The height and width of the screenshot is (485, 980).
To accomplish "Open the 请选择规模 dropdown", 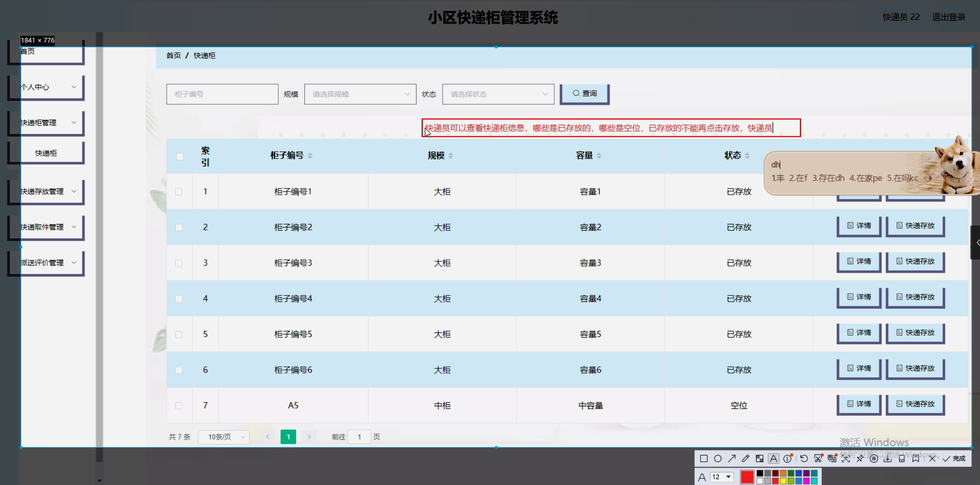I will [x=360, y=94].
